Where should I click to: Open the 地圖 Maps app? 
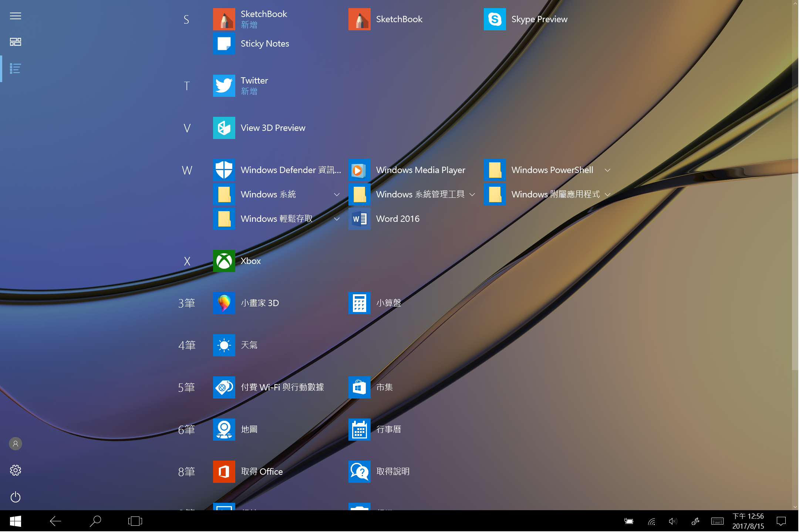[277, 430]
